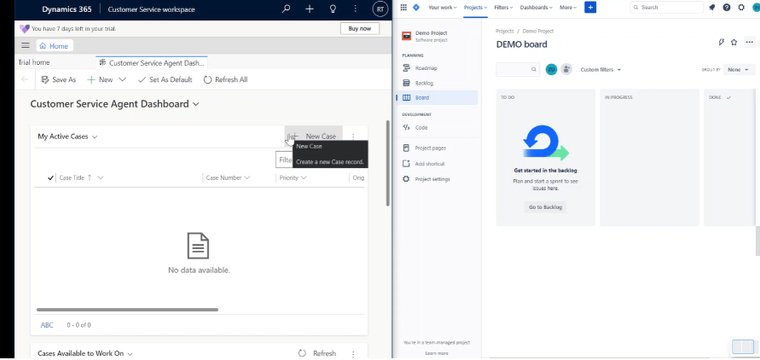Click the release lightning icon on DEMO board
The height and width of the screenshot is (360, 760).
(x=721, y=42)
